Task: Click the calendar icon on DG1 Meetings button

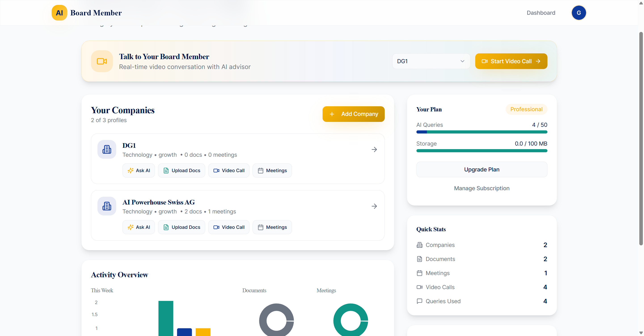Action: click(x=261, y=171)
